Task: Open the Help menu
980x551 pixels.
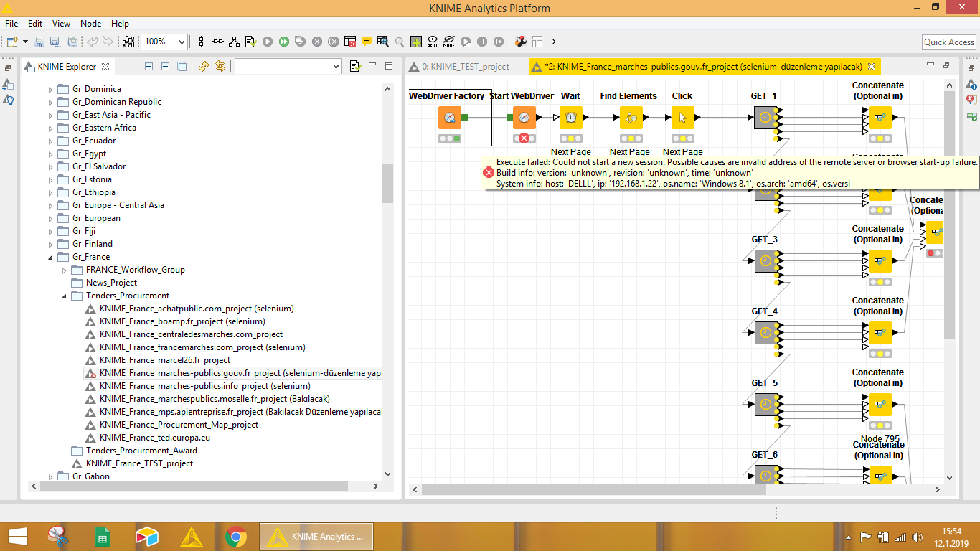Action: pyautogui.click(x=121, y=24)
